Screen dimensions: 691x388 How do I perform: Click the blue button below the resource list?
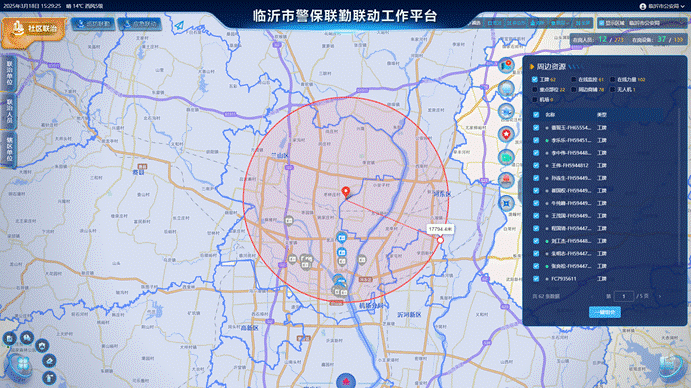click(x=605, y=312)
